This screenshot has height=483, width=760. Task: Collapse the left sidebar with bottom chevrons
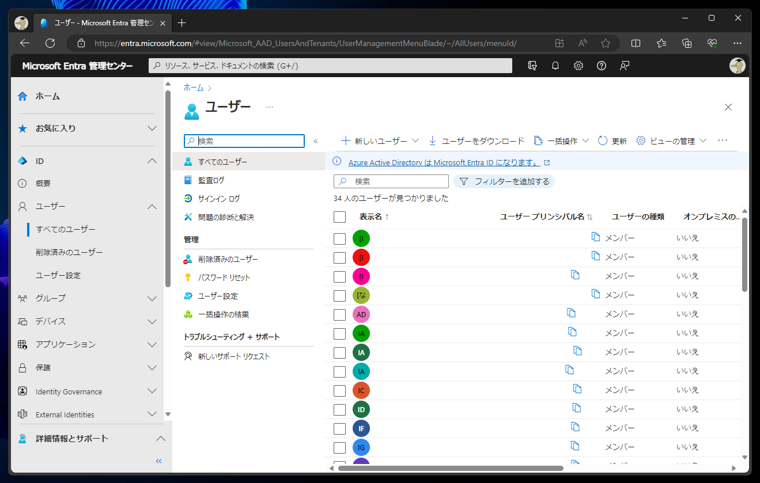click(x=158, y=461)
